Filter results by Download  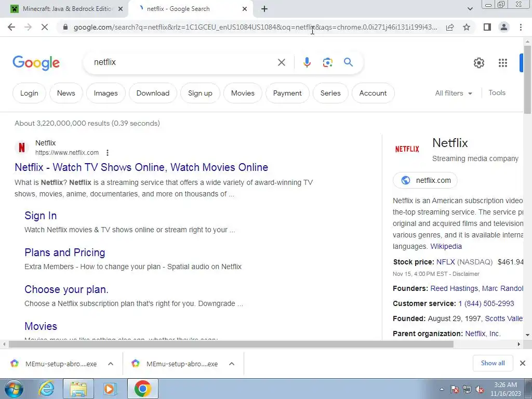(x=153, y=93)
